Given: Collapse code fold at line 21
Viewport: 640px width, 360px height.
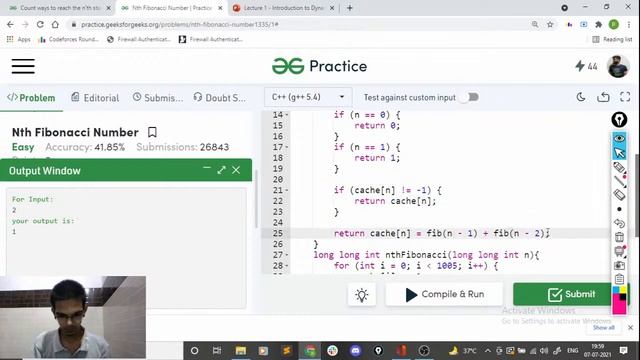Looking at the screenshot, I should point(287,190).
